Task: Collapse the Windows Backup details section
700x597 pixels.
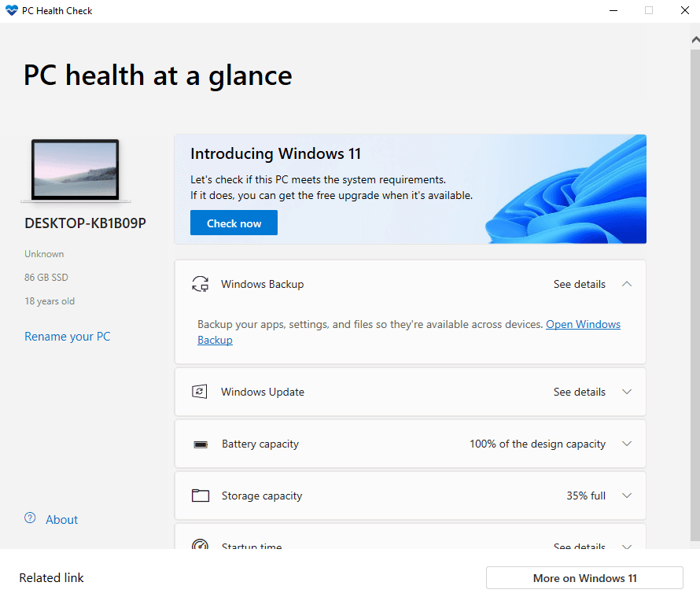Action: tap(627, 284)
